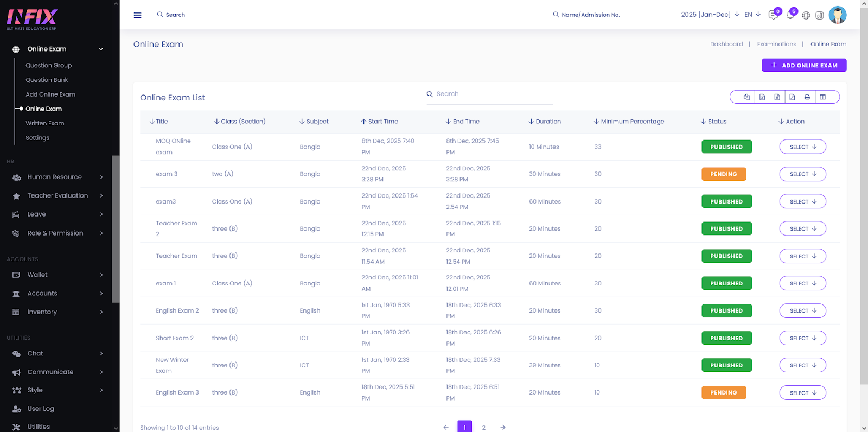Screen dimensions: 868x432
Task: Go to Written Exam menu item
Action: click(44, 123)
